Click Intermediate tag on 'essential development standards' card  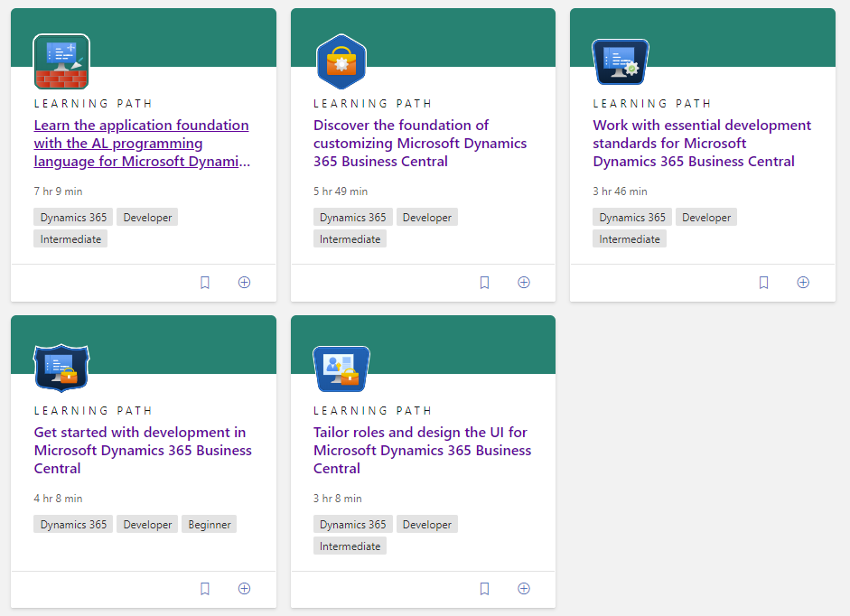pos(630,239)
